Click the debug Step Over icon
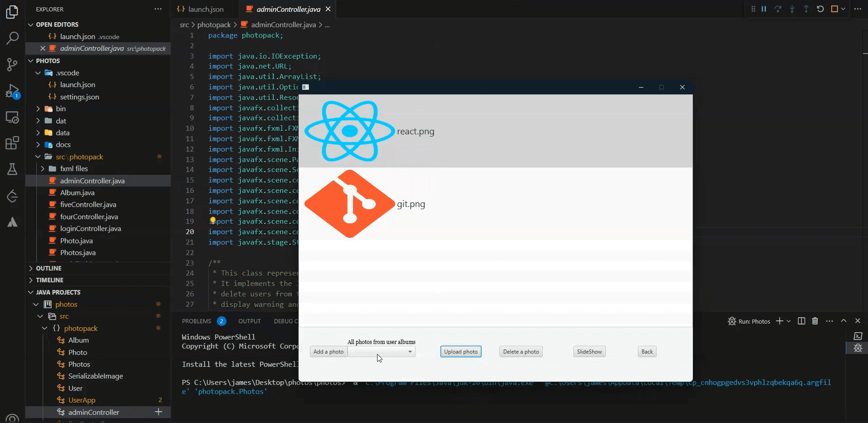This screenshot has width=868, height=423. click(x=778, y=9)
